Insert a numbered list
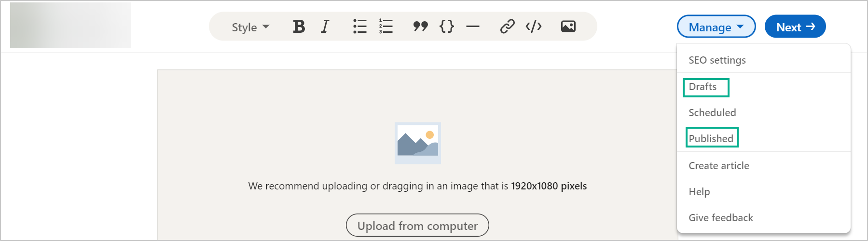 click(x=386, y=27)
